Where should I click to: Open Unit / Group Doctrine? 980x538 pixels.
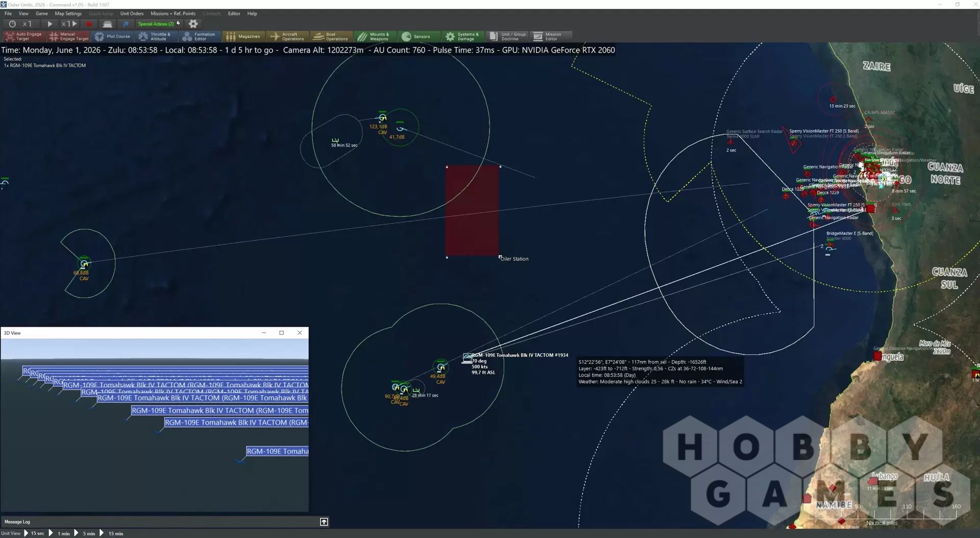[x=507, y=36]
